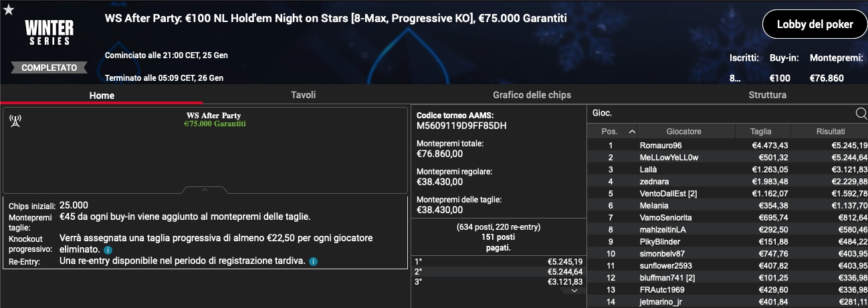The height and width of the screenshot is (308, 868).
Task: Open the Grafico delle chips tab
Action: click(x=532, y=95)
